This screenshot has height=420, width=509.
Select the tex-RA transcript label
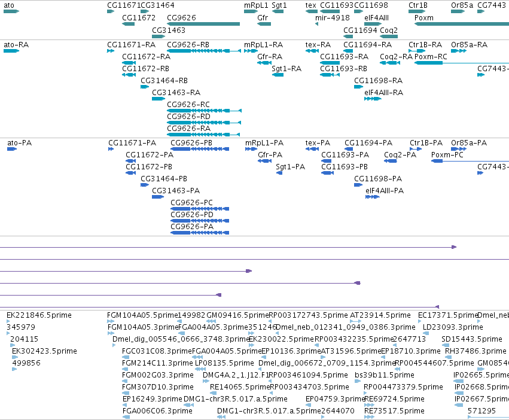click(318, 44)
